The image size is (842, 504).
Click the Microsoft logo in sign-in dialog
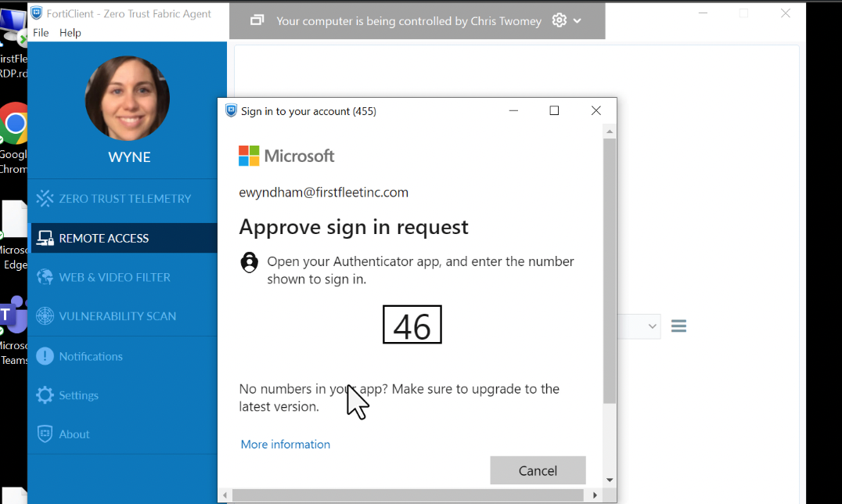click(286, 156)
